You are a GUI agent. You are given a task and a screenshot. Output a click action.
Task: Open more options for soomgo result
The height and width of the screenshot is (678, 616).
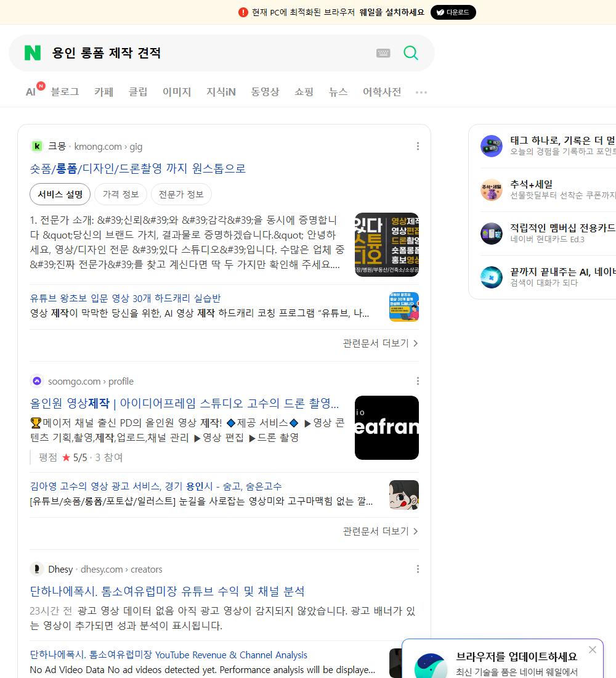click(418, 381)
